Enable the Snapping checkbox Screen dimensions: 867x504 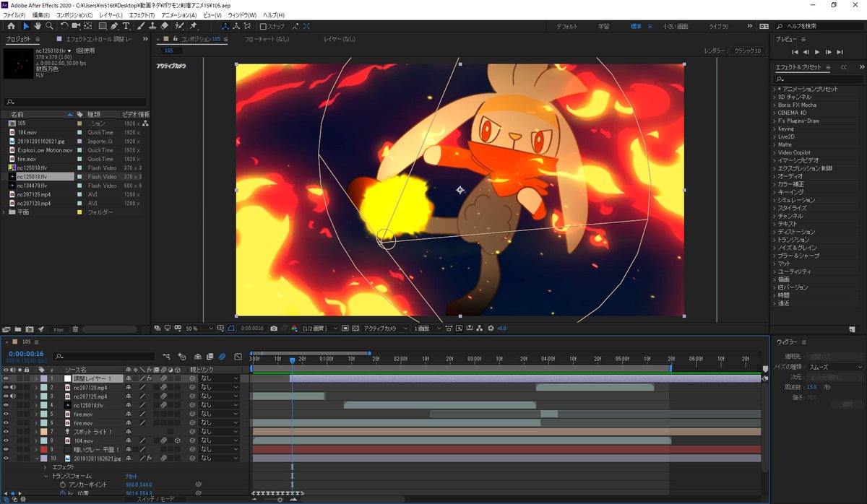pyautogui.click(x=263, y=27)
